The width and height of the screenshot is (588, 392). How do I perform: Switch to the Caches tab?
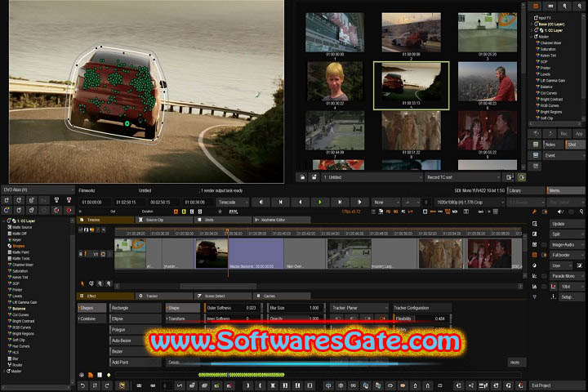[282, 296]
